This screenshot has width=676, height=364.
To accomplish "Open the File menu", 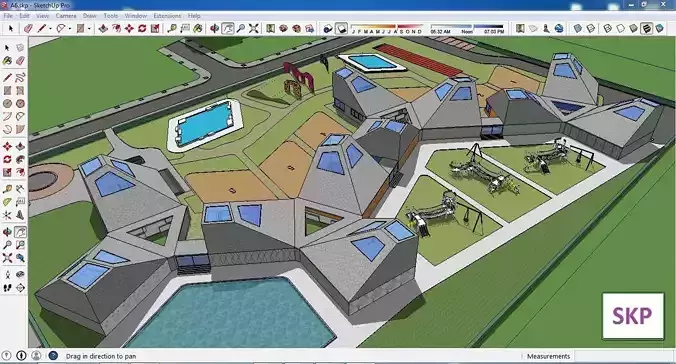I will 8,16.
